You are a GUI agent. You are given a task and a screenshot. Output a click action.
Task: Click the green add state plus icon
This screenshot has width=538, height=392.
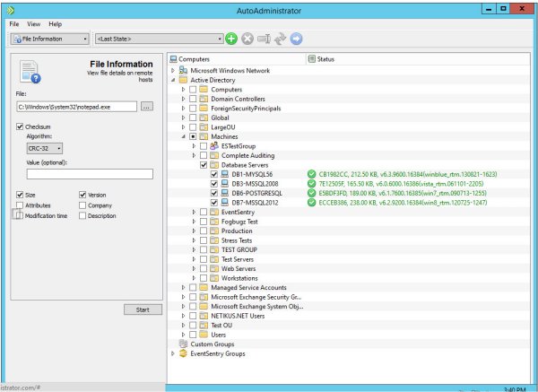(x=231, y=39)
